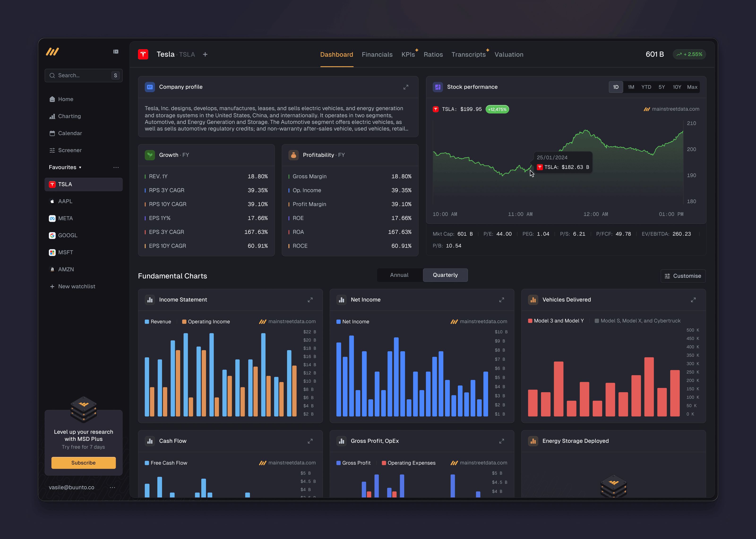
Task: Click the Search input field
Action: [83, 75]
